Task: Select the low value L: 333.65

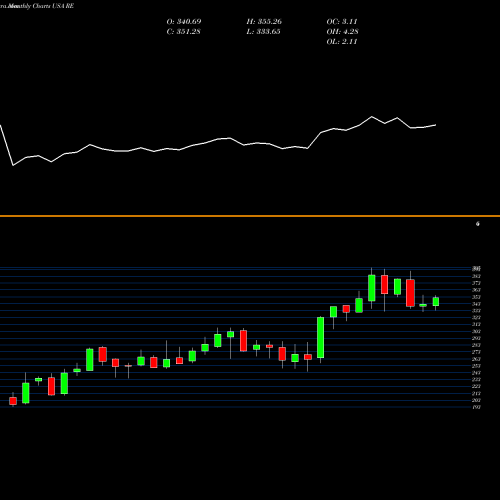Action: pyautogui.click(x=263, y=32)
